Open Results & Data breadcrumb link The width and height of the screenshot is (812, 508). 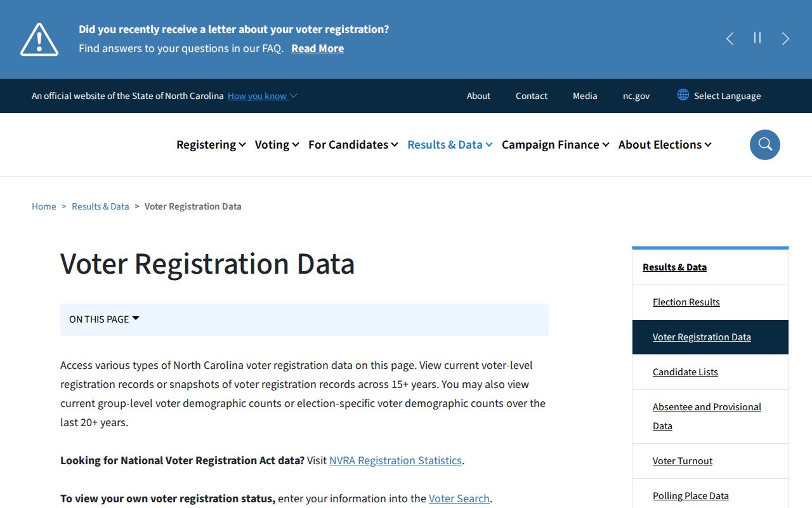pyautogui.click(x=100, y=206)
